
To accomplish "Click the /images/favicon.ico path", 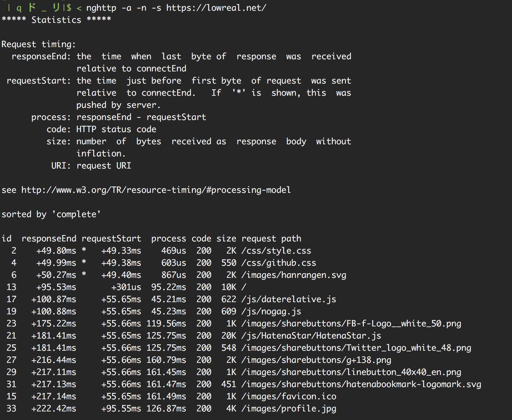I will (x=289, y=396).
